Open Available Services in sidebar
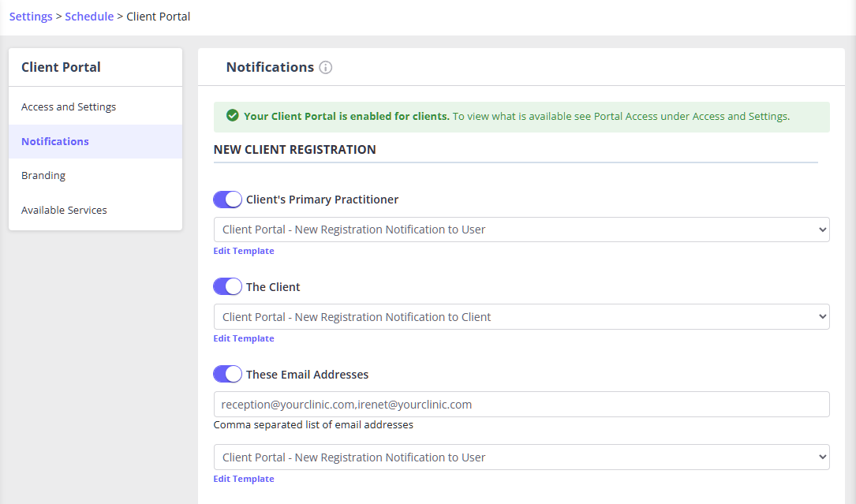The height and width of the screenshot is (504, 856). tap(64, 211)
